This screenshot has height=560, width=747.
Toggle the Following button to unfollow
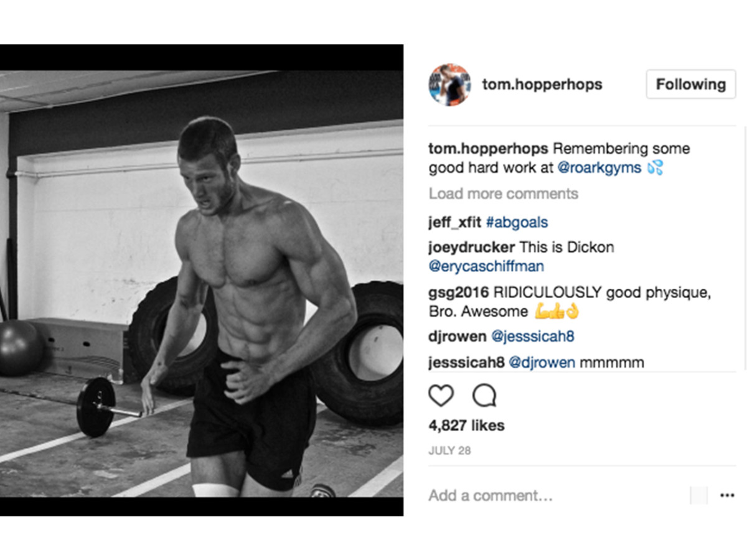[690, 83]
